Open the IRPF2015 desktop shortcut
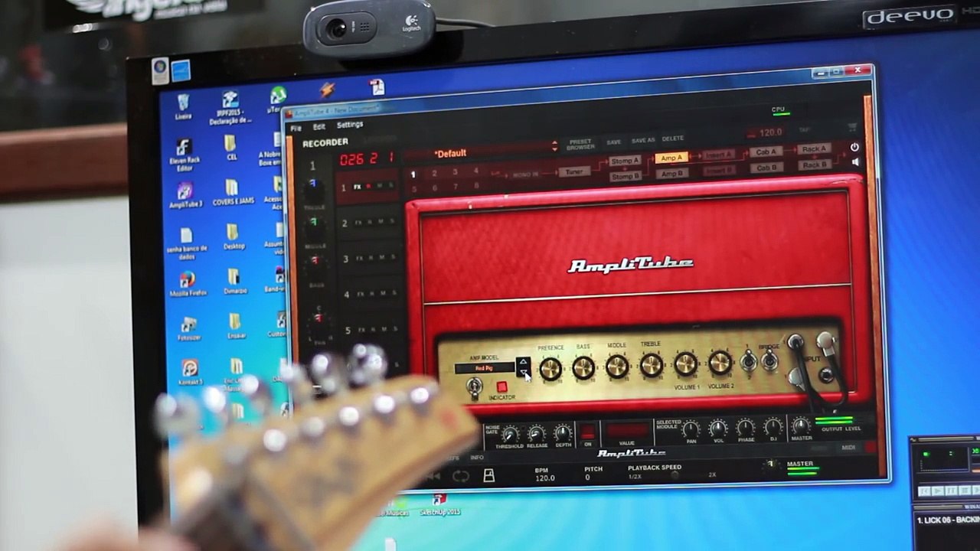This screenshot has width=980, height=551. coord(230,107)
